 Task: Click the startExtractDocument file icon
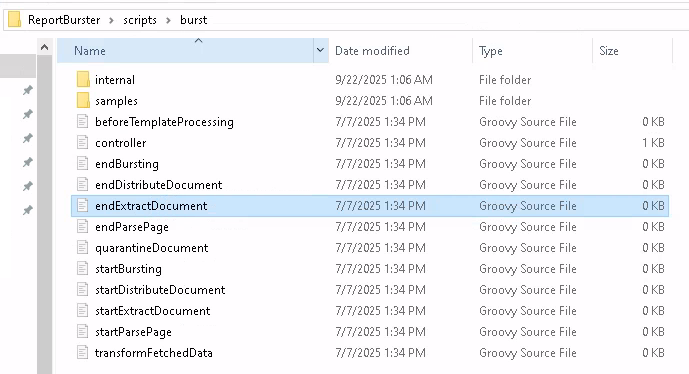[x=83, y=311]
